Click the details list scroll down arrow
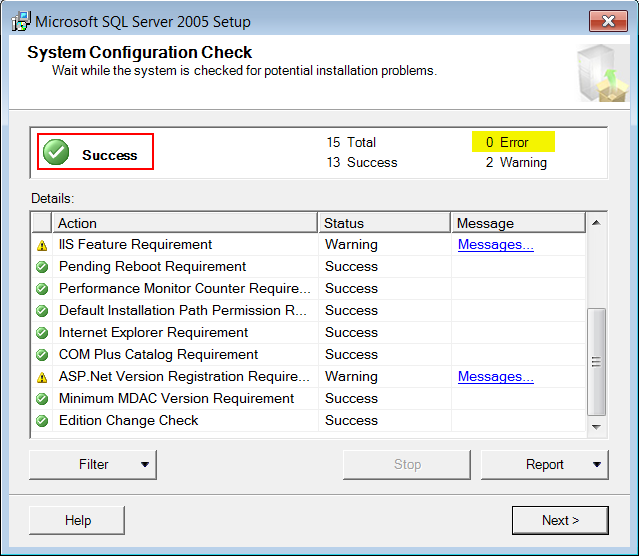The height and width of the screenshot is (556, 639). [x=597, y=427]
